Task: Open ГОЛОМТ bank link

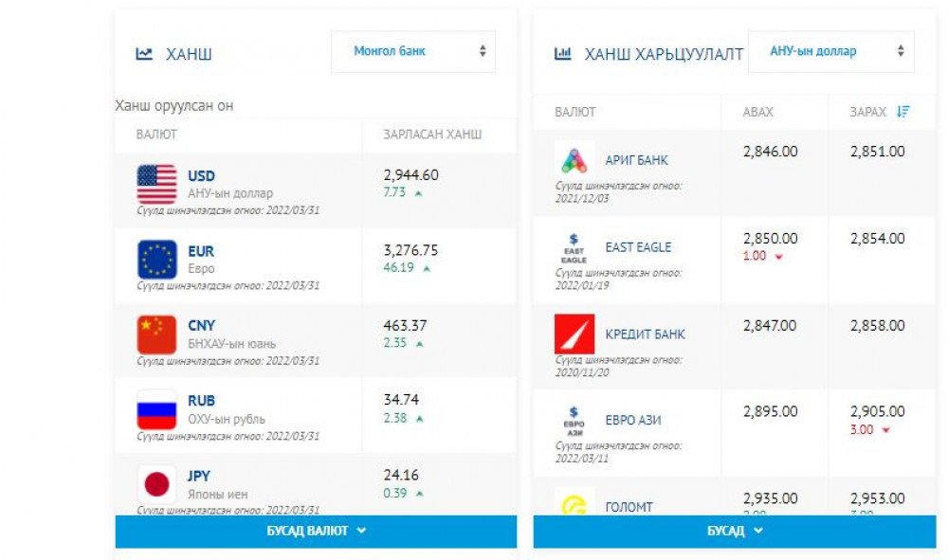Action: (x=629, y=507)
